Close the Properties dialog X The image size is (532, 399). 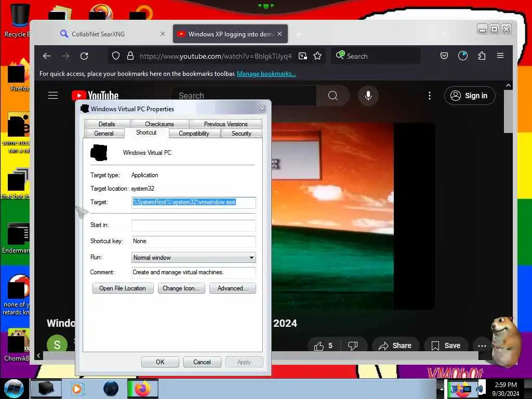tap(262, 109)
